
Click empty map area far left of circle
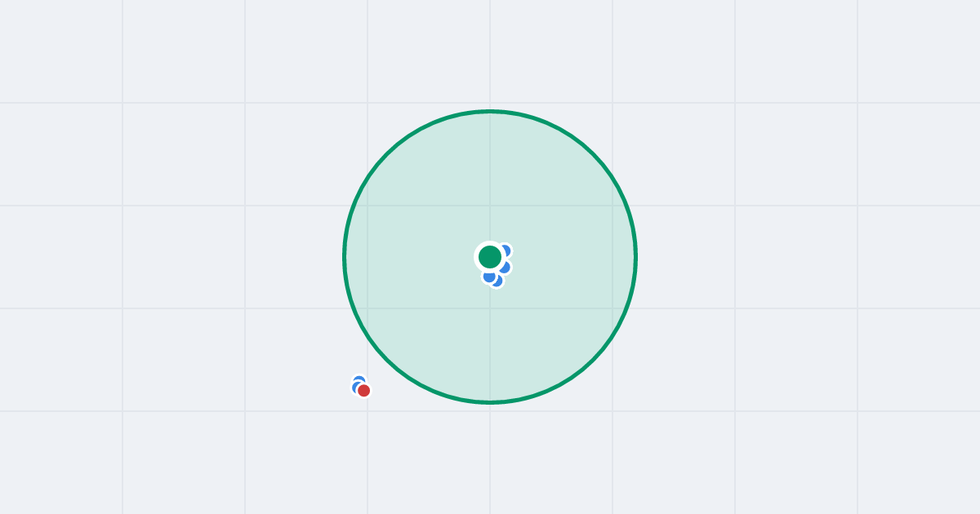coord(163,257)
